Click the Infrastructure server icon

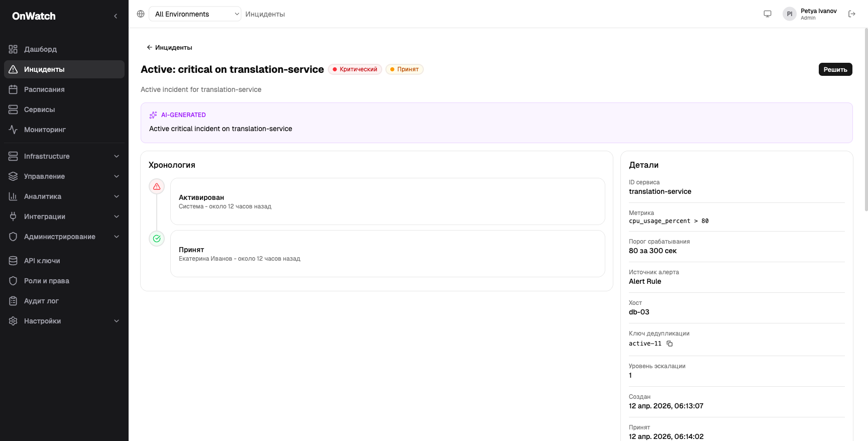(x=13, y=156)
